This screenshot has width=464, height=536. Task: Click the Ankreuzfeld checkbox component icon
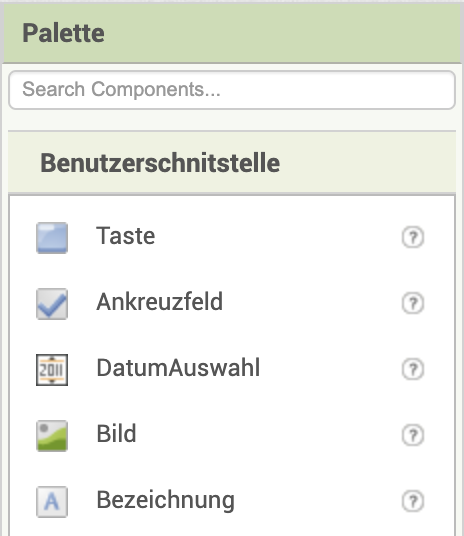[x=52, y=304]
